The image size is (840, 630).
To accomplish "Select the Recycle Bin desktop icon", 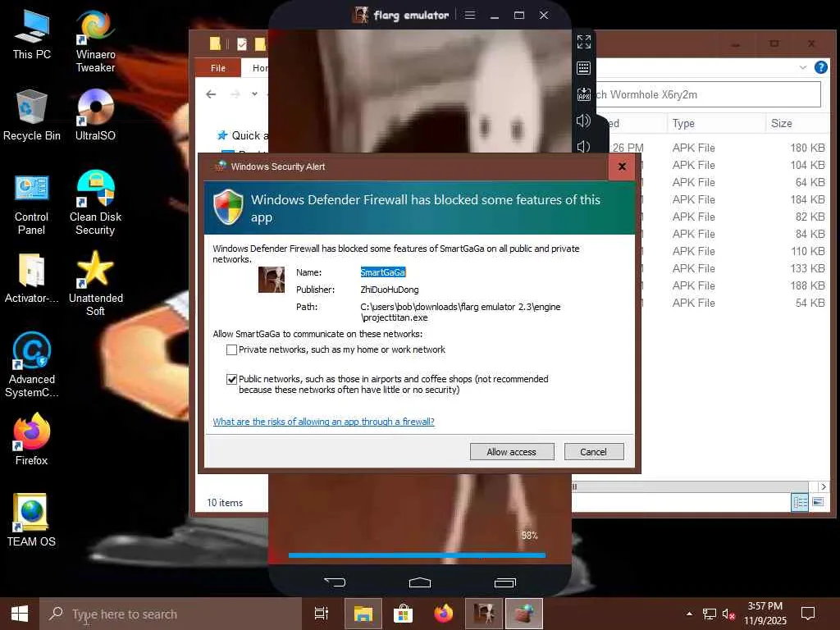I will [32, 116].
